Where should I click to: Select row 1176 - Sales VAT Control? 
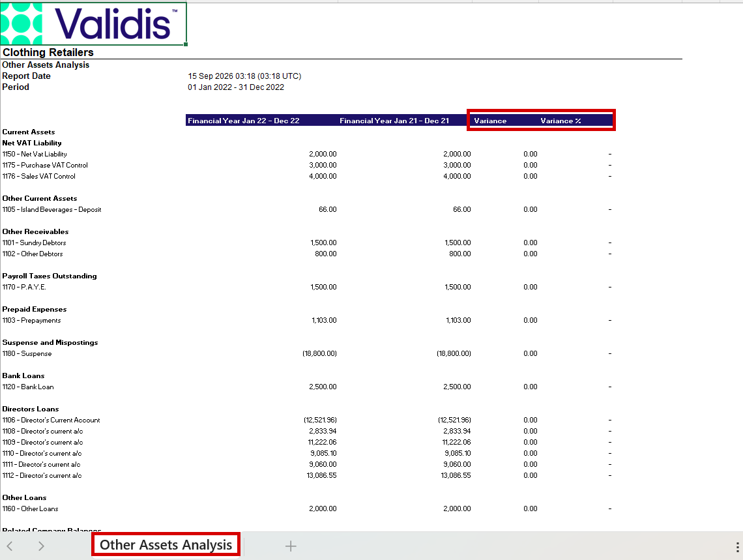click(39, 176)
